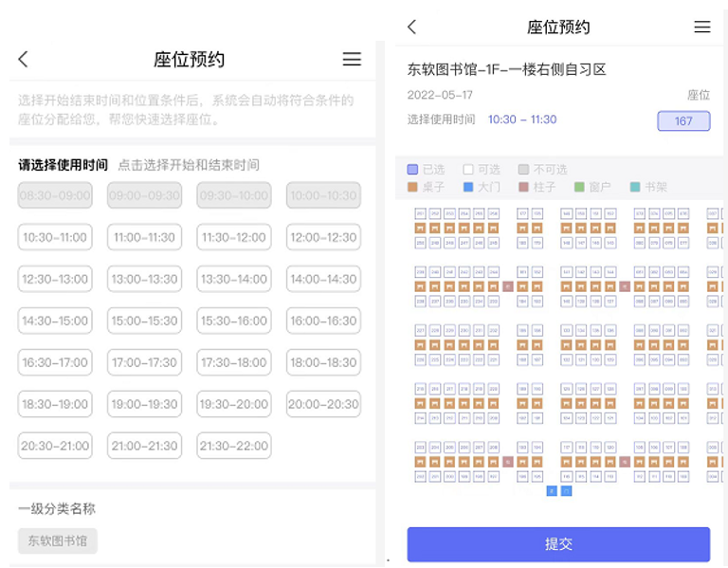Select the 10:30-11:00 time slot
The width and height of the screenshot is (728, 568).
[55, 237]
